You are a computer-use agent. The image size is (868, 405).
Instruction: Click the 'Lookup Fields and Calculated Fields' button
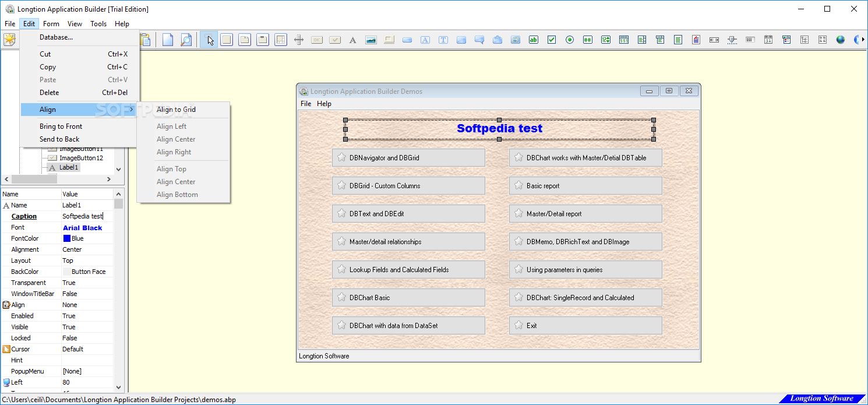(408, 270)
